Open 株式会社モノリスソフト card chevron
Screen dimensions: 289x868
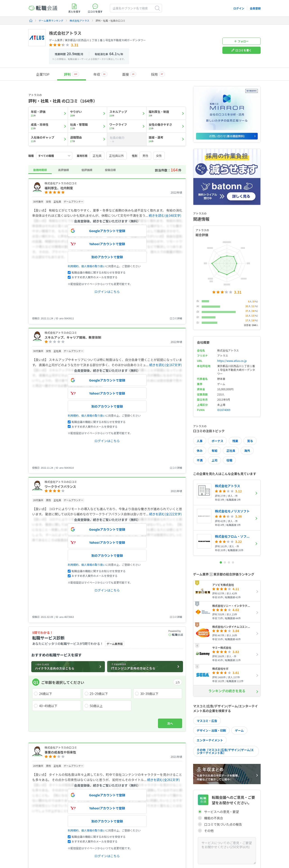pos(256,518)
